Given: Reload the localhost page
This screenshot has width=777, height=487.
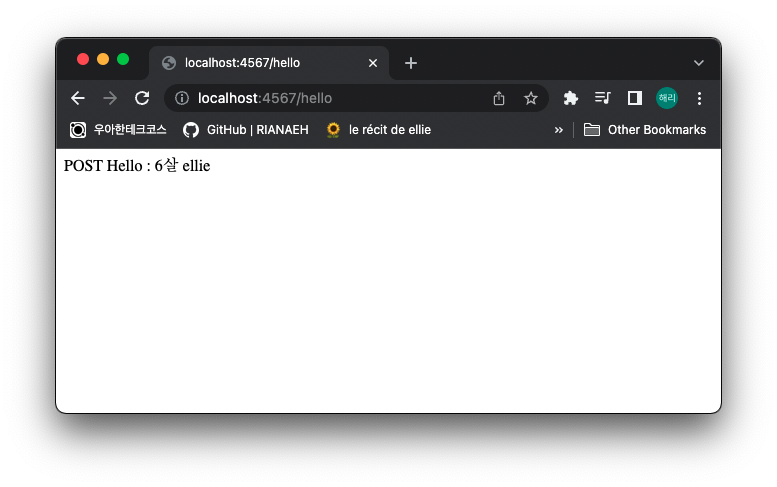Looking at the screenshot, I should click(x=142, y=98).
